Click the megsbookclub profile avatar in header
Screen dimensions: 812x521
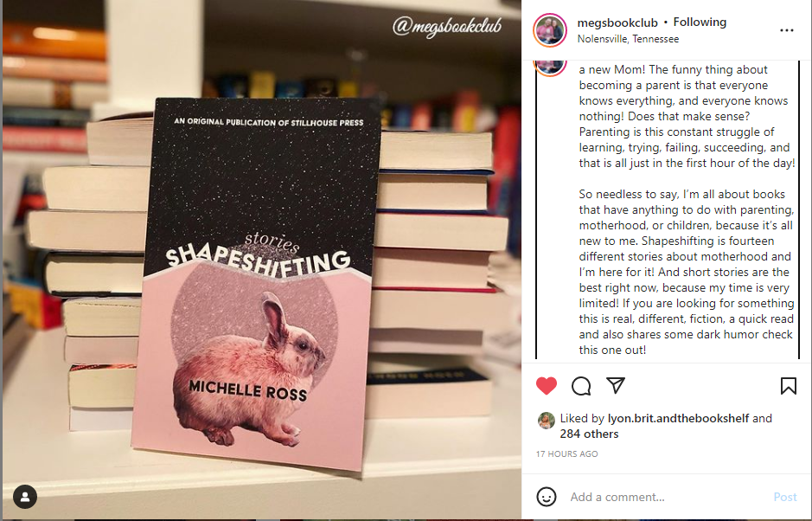click(x=550, y=30)
